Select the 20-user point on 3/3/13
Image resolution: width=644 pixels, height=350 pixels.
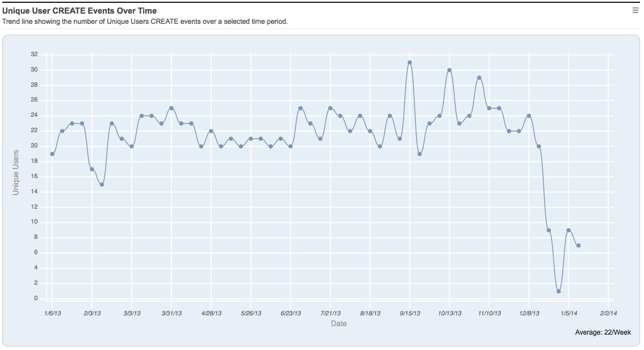(132, 146)
